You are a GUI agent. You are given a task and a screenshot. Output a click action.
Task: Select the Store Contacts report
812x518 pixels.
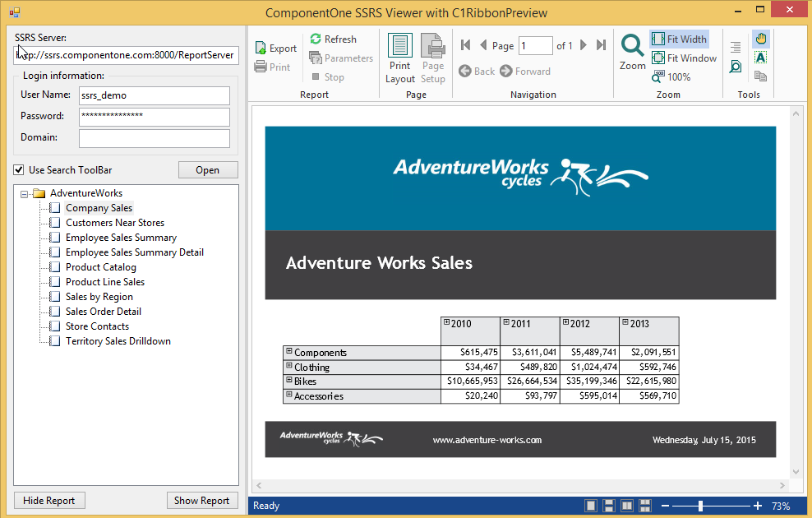[97, 326]
